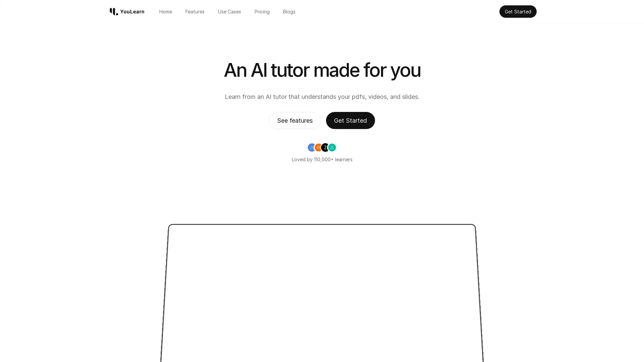644x362 pixels.
Task: Click the Get Started hero button
Action: [350, 120]
